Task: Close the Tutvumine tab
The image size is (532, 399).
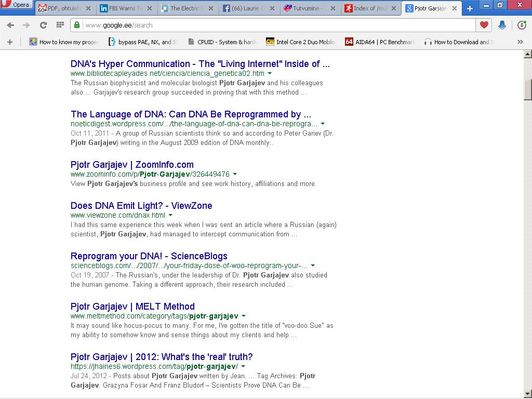Action: pyautogui.click(x=333, y=8)
